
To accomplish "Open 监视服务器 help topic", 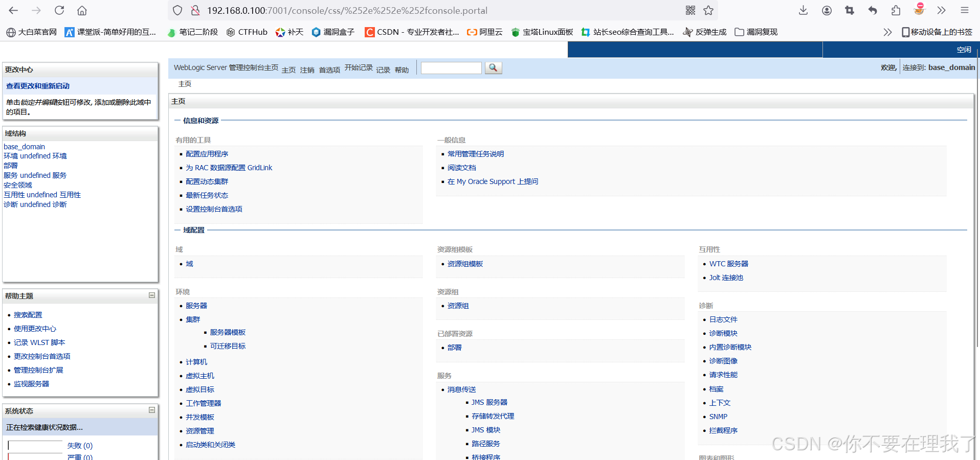I will pos(32,384).
